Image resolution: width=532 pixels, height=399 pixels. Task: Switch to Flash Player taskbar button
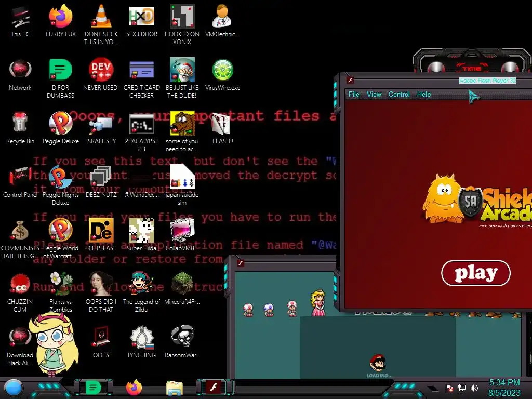tap(214, 387)
